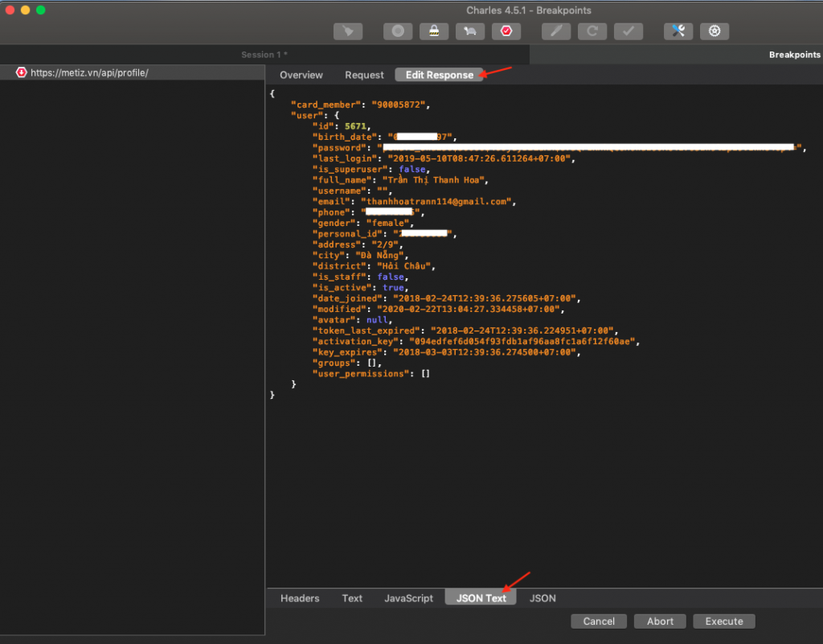Clear the session with the broom icon

pos(348,31)
